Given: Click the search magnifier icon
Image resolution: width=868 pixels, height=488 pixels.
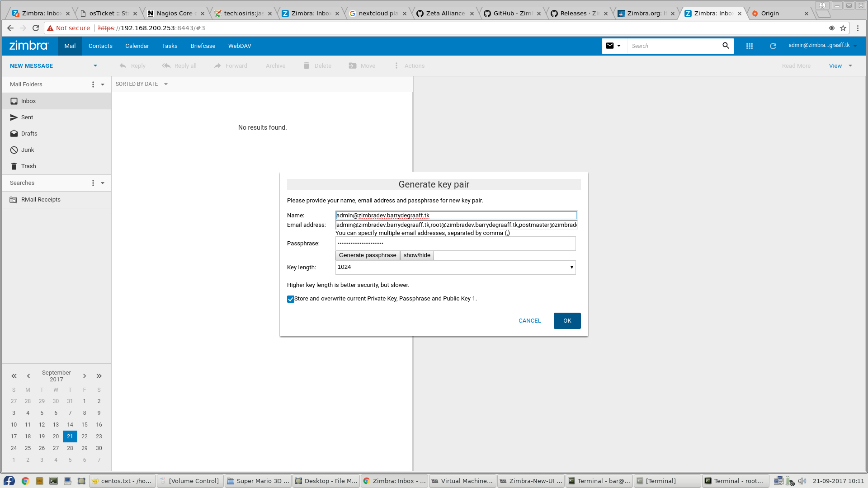Looking at the screenshot, I should pos(726,46).
